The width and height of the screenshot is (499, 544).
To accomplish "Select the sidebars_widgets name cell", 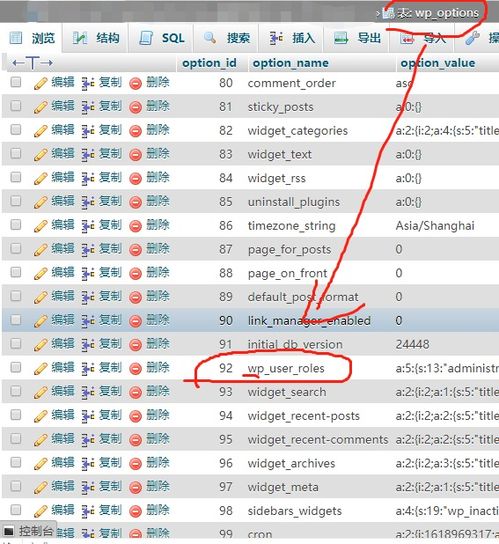I will [x=295, y=511].
